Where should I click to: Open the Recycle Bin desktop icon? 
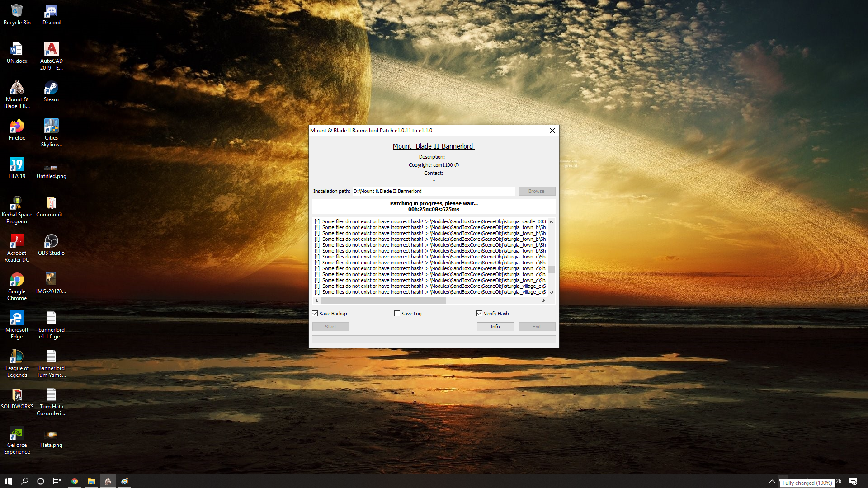tap(17, 14)
